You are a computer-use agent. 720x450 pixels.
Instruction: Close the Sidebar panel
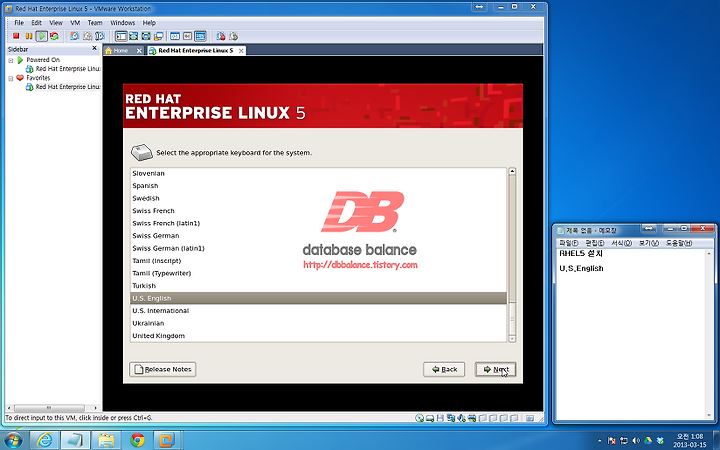click(x=95, y=48)
